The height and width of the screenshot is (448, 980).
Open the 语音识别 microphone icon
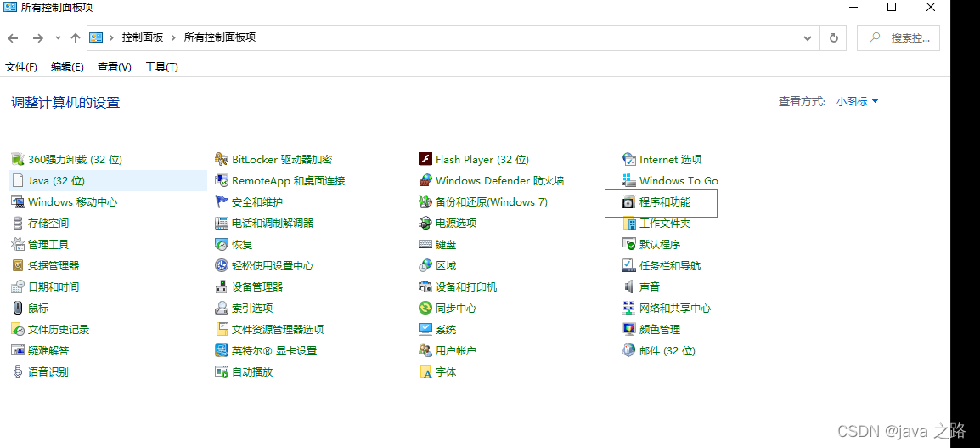coord(18,372)
